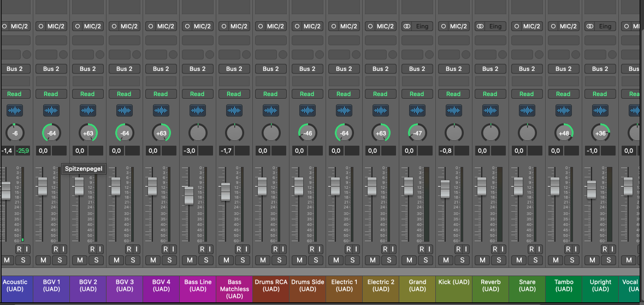Viewport: 644px width, 305px height.
Task: Open the Bus 2 output on BGV 3
Action: click(124, 69)
